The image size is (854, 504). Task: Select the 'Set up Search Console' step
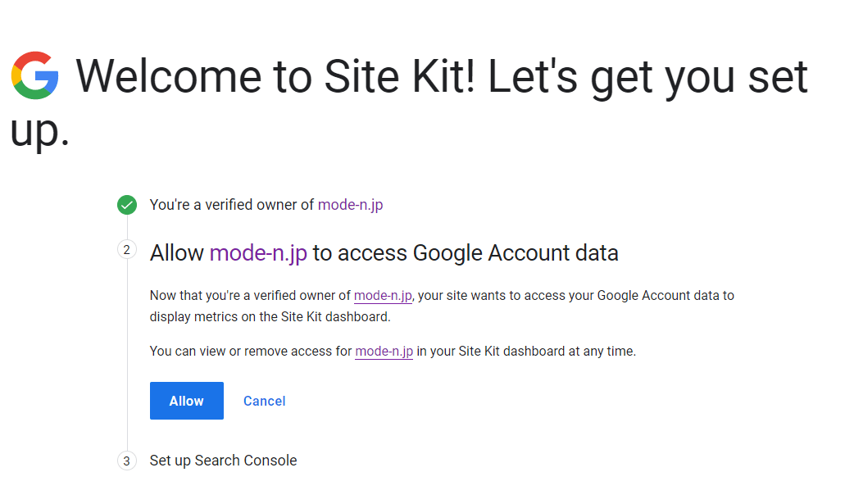pyautogui.click(x=223, y=461)
